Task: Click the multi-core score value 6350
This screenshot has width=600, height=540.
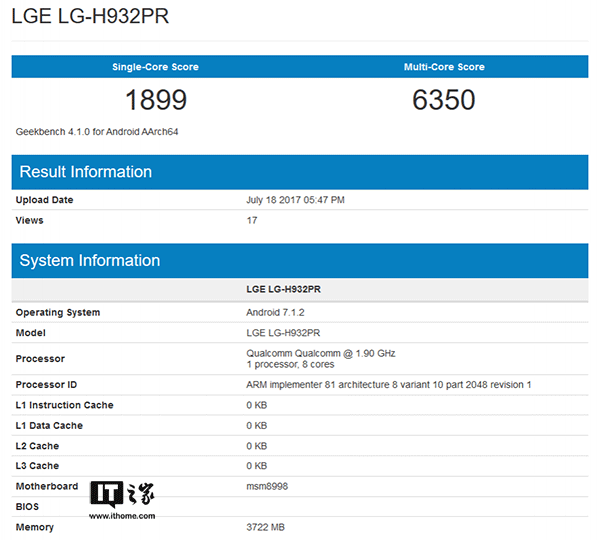Action: [443, 100]
